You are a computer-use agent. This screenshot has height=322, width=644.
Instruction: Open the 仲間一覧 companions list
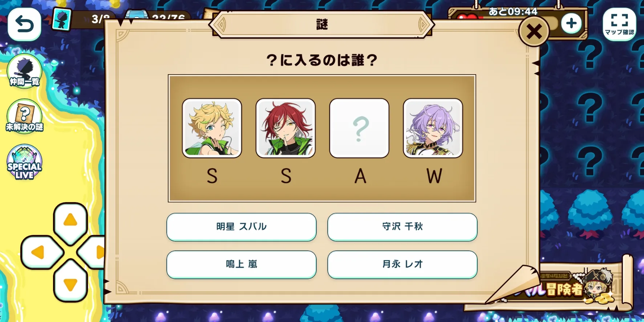point(24,71)
